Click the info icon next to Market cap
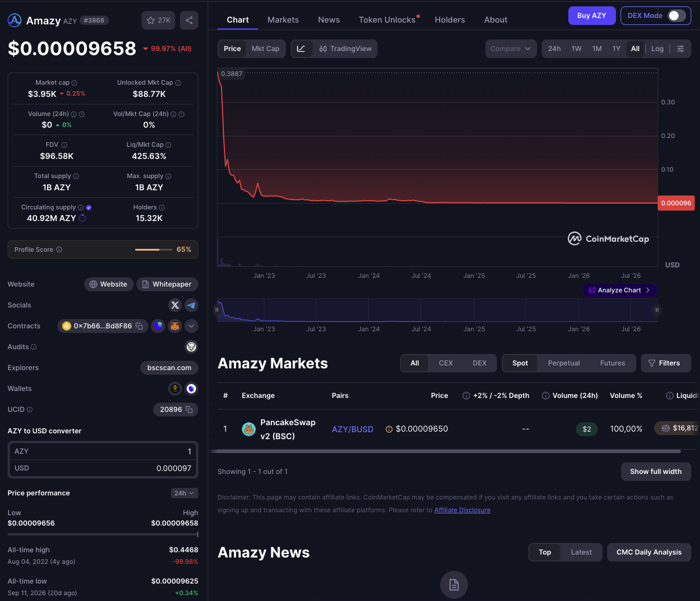The image size is (700, 601). 74,83
